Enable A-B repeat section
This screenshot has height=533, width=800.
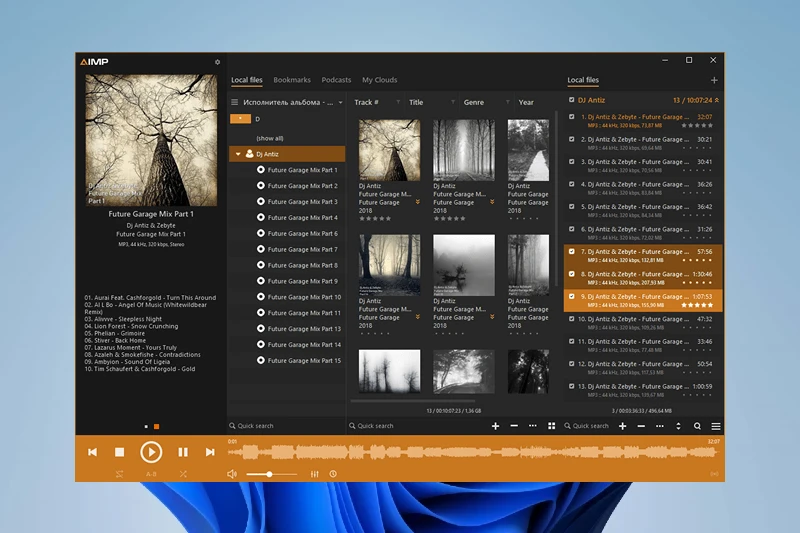pos(151,474)
